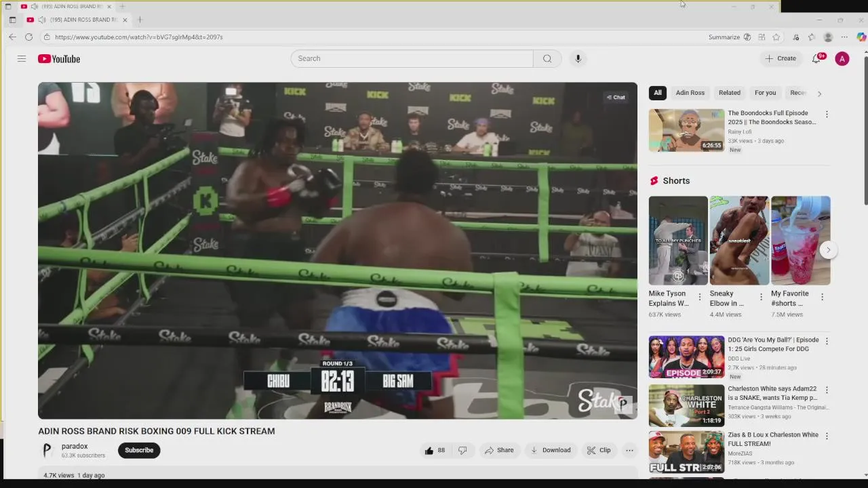
Task: Click the magnifier search button
Action: 547,58
